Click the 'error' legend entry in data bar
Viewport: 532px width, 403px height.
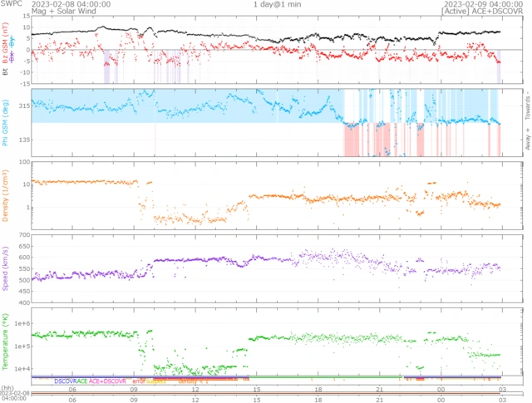click(x=140, y=381)
